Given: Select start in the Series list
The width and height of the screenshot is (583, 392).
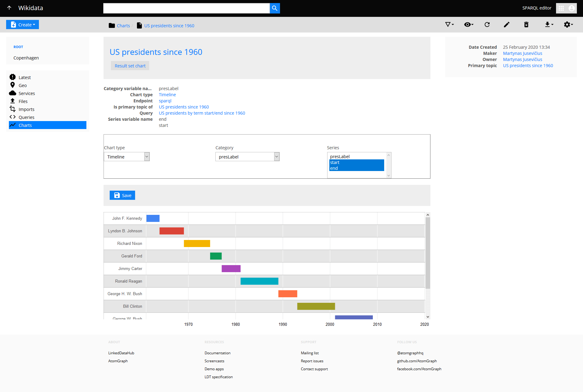Looking at the screenshot, I should coord(357,162).
